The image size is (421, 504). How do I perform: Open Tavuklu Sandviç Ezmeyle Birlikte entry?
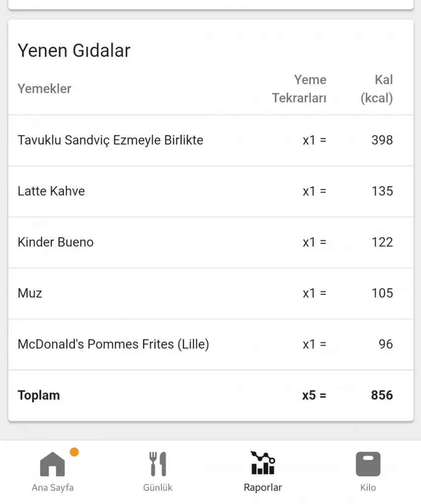110,140
